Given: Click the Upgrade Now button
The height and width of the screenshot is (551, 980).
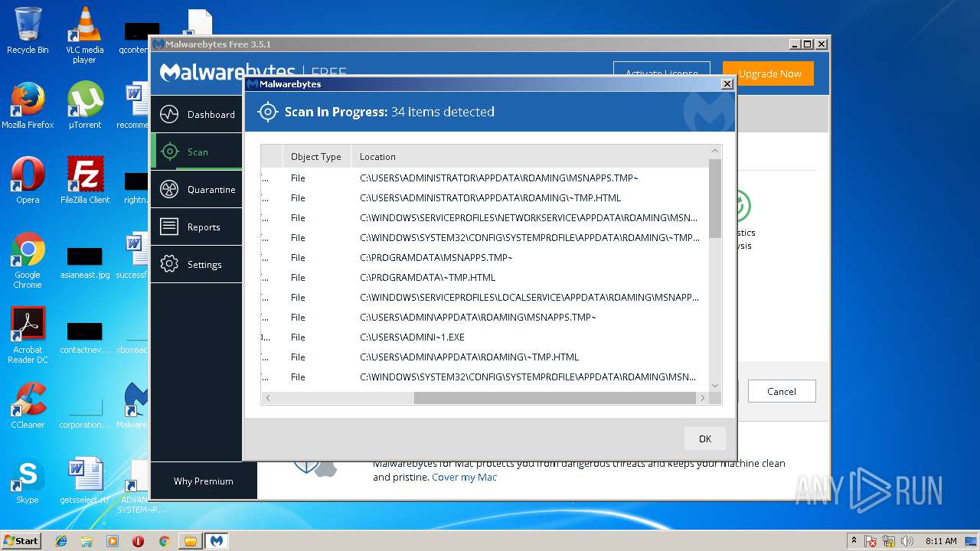Looking at the screenshot, I should (x=769, y=73).
